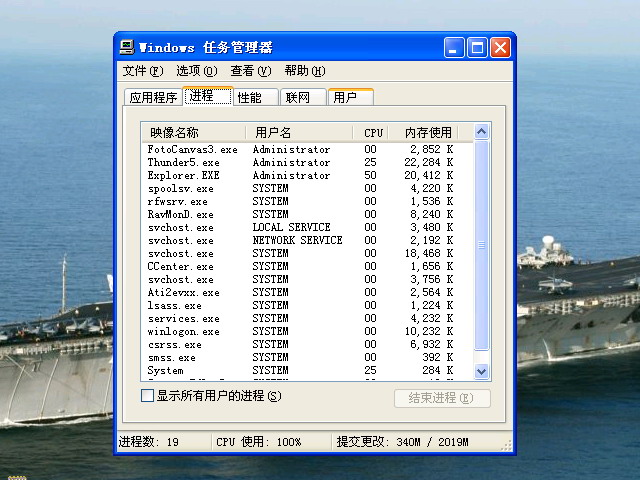Click the Task Manager title bar icon
Viewport: 640px width, 480px height.
(x=127, y=47)
